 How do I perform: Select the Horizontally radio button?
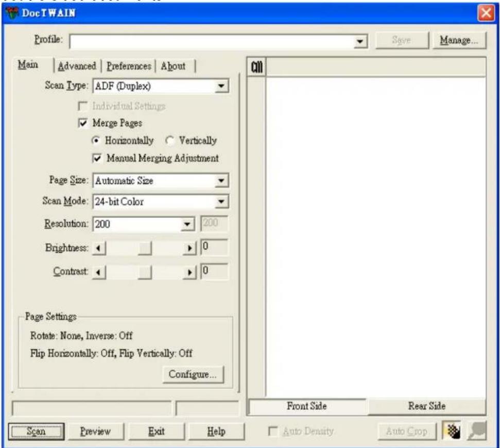tap(96, 141)
